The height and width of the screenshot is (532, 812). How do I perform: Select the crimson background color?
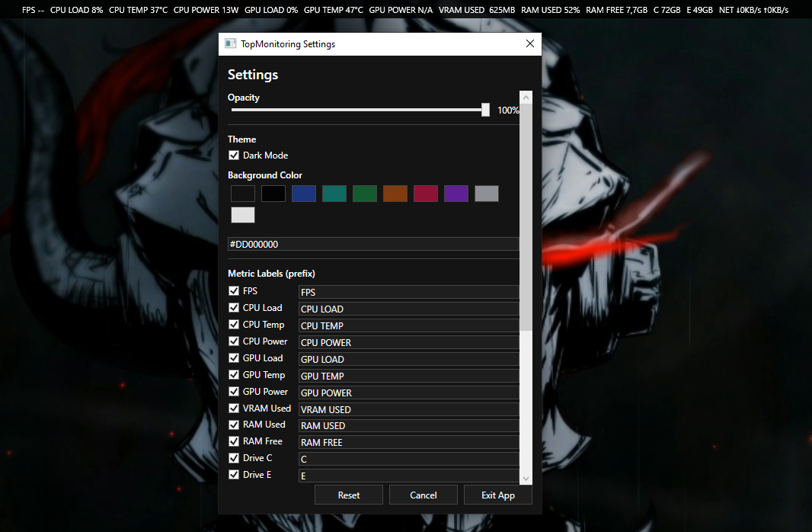point(425,194)
